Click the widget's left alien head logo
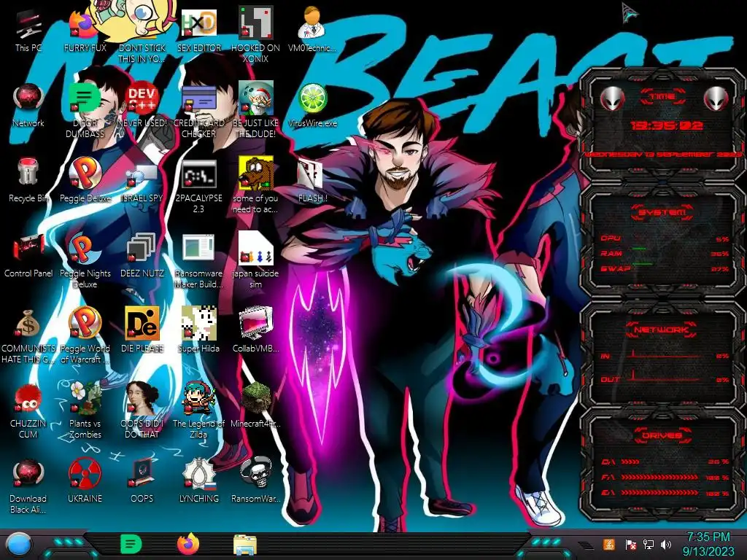747x560 pixels. click(612, 99)
